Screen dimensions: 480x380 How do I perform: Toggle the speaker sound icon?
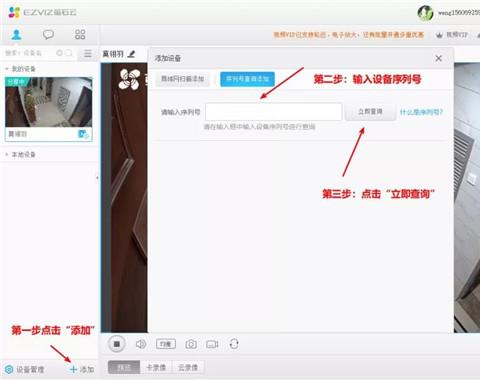(141, 344)
